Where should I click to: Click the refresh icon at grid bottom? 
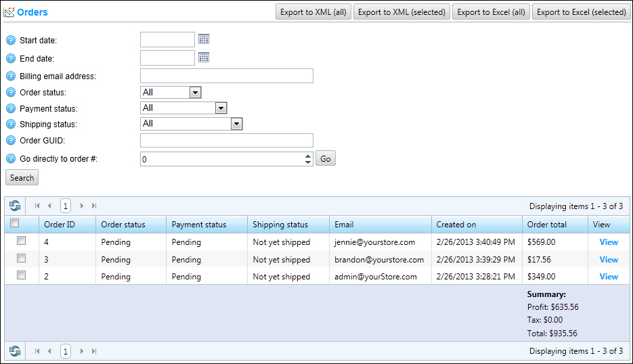(15, 351)
